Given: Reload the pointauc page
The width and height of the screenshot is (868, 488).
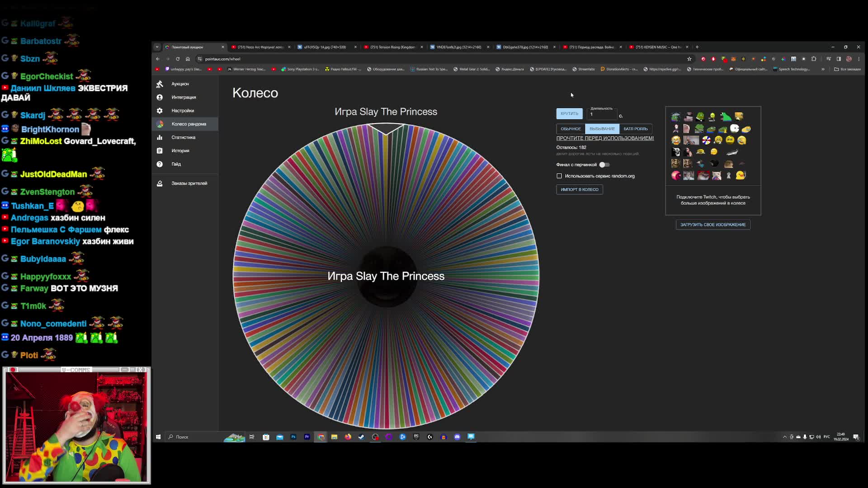Looking at the screenshot, I should (178, 59).
